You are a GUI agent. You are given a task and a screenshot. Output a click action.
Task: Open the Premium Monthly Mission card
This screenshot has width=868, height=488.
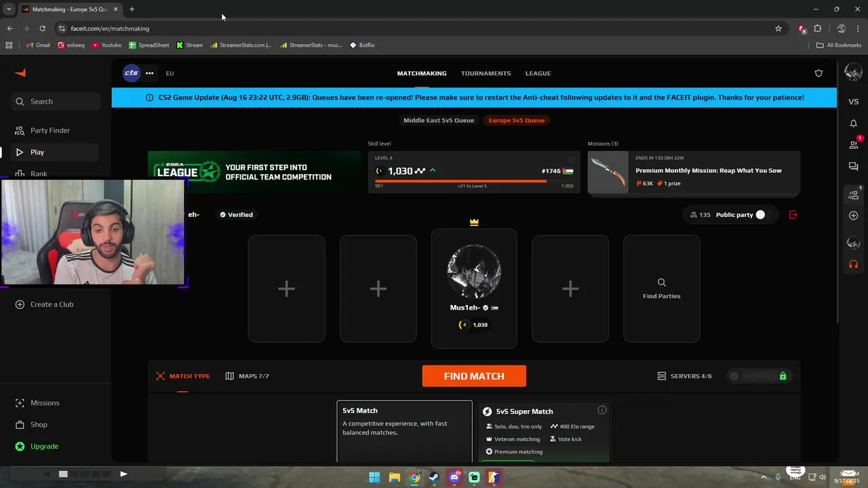coord(694,172)
